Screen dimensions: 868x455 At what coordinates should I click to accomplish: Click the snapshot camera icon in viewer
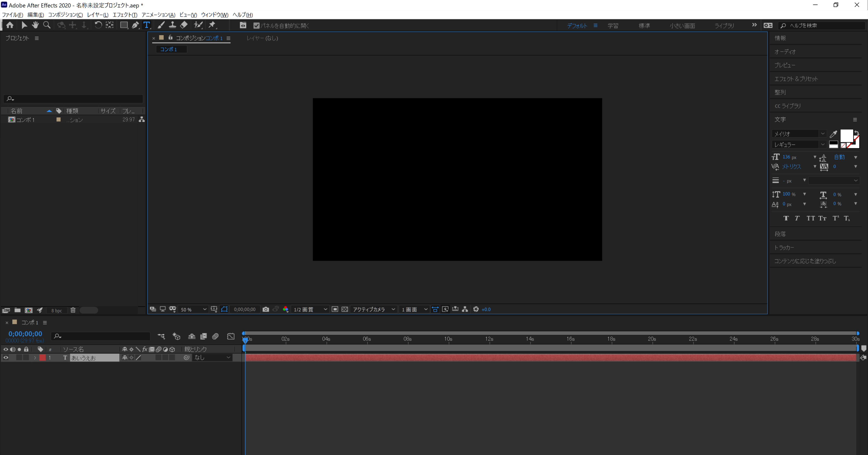266,309
